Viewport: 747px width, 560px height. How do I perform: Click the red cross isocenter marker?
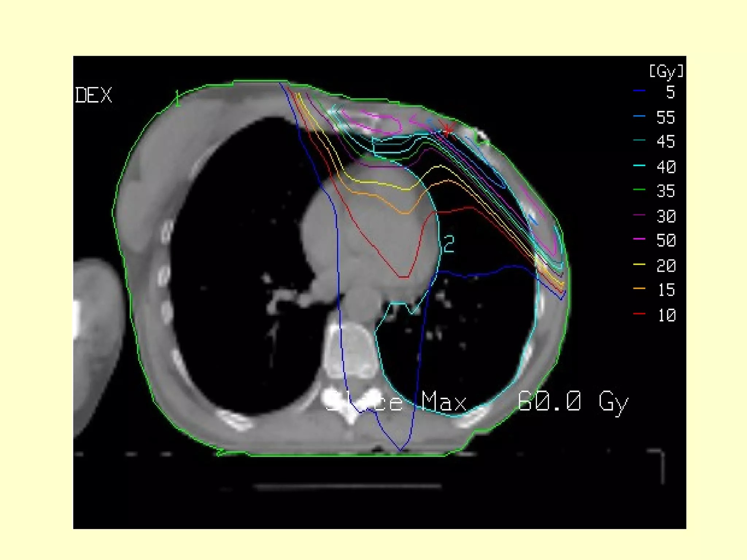tap(447, 129)
